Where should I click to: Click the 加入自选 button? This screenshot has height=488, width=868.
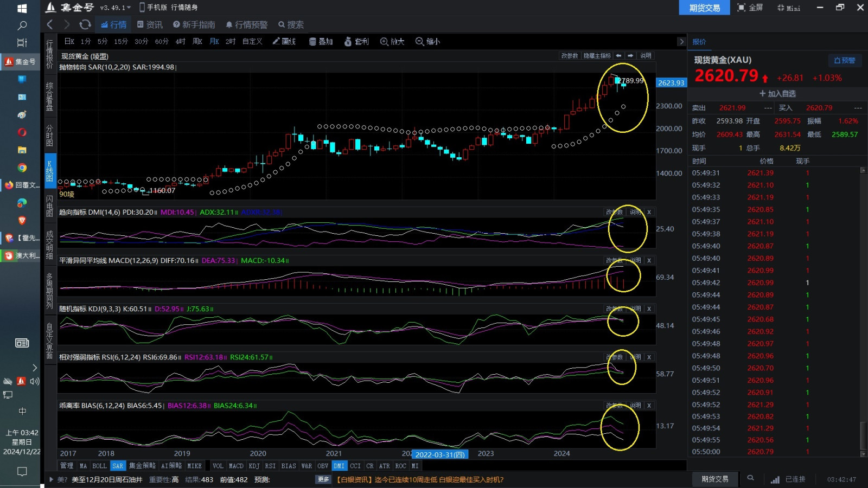point(777,94)
